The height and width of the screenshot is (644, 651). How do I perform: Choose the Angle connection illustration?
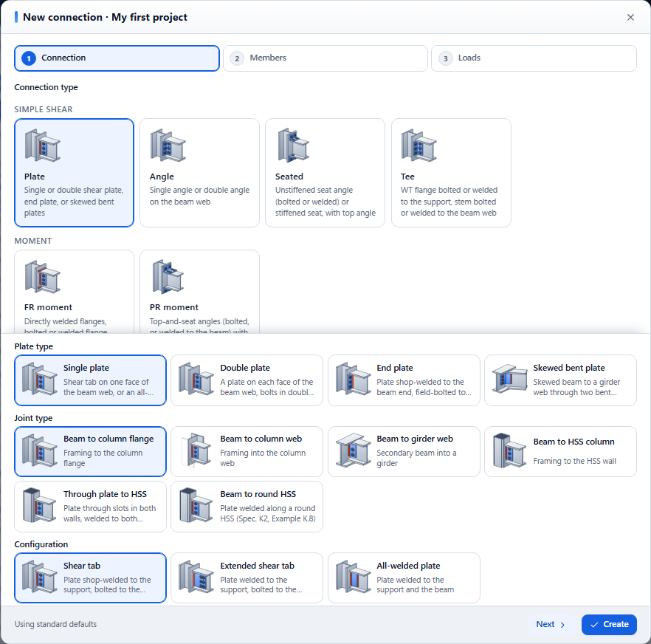point(168,145)
